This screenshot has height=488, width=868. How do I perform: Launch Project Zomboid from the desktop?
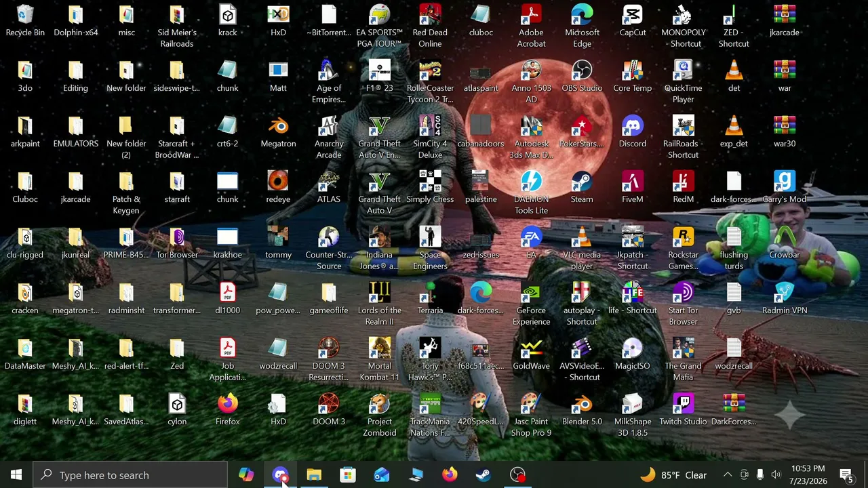click(379, 415)
